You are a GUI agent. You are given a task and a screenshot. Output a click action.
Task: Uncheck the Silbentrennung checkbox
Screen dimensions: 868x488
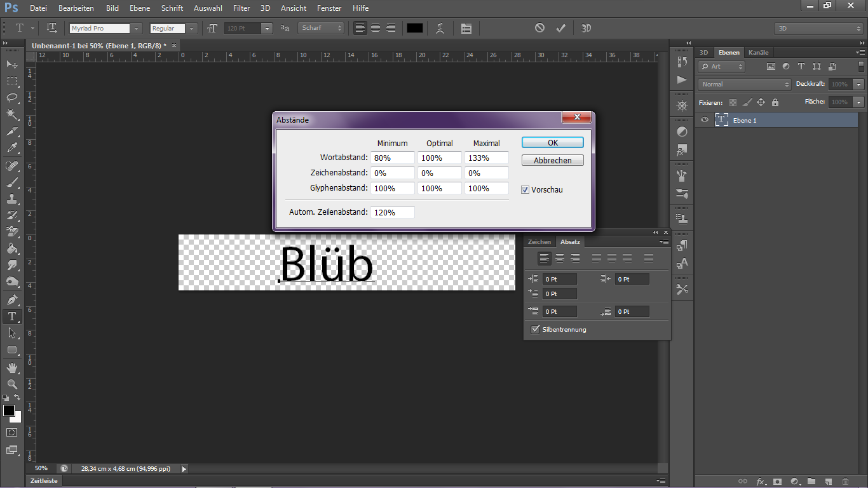535,329
